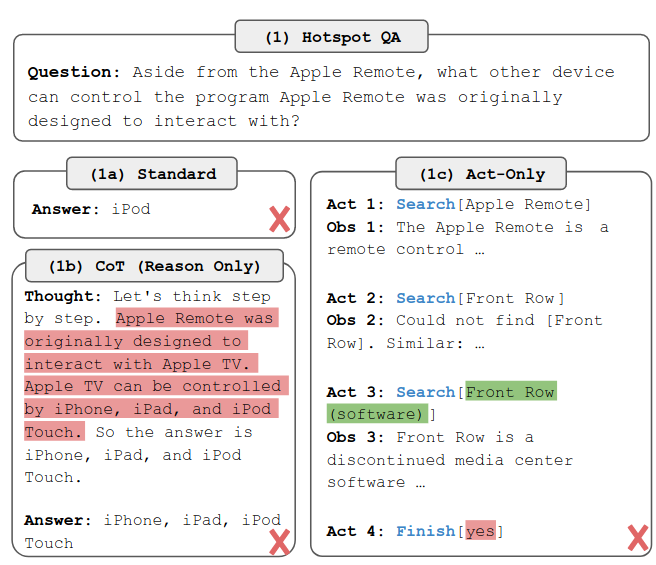The width and height of the screenshot is (656, 565).
Task: Click the 'Answer:' label in the Standard panel
Action: (x=66, y=209)
